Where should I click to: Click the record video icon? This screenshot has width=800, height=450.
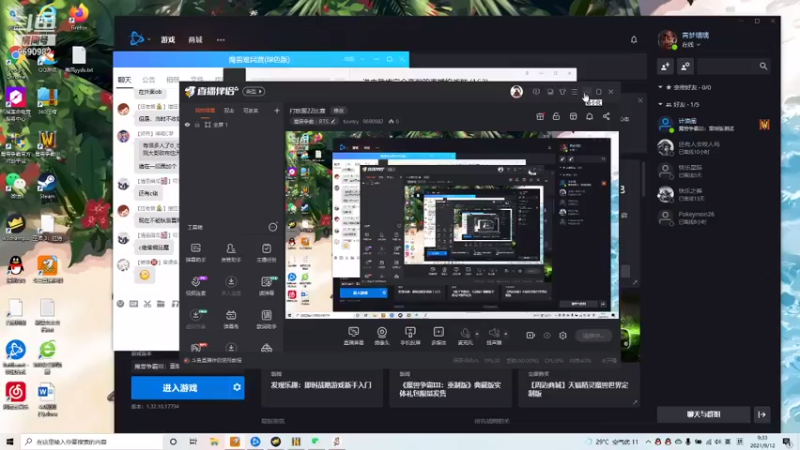(x=531, y=335)
